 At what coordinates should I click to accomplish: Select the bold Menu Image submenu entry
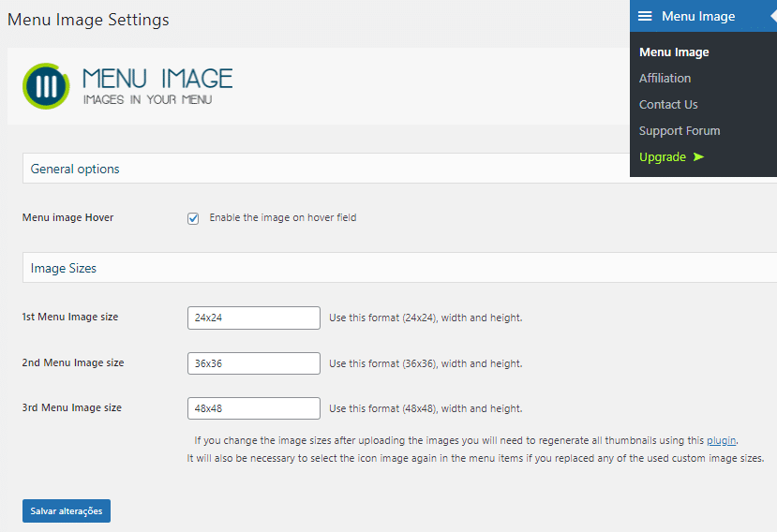[674, 52]
